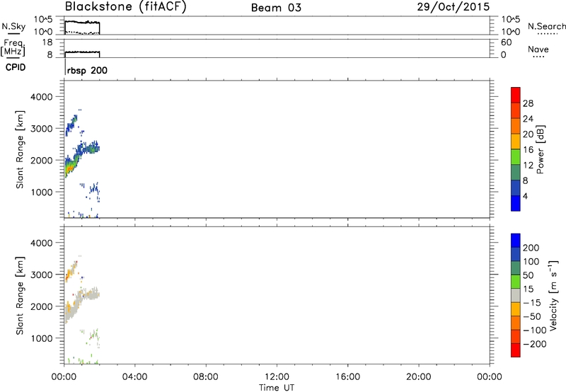566x392 pixels.
Task: Click the power panel Slant Range [km] title
Action: (19, 149)
